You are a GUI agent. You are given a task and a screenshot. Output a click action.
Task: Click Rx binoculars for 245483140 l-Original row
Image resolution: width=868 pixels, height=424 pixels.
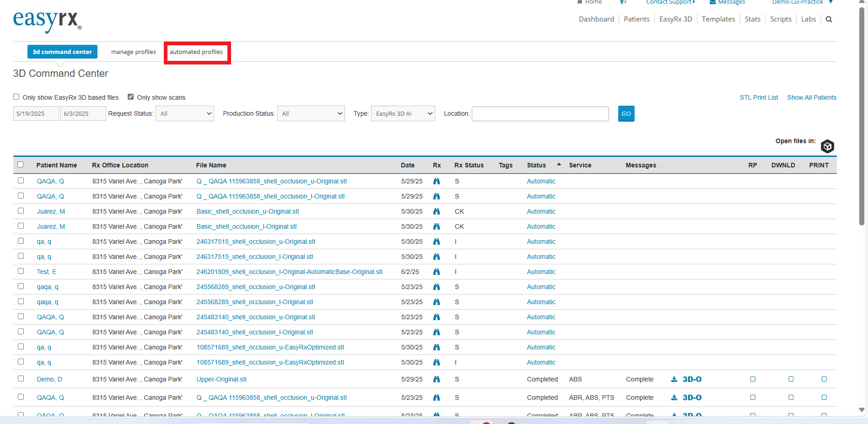click(437, 332)
